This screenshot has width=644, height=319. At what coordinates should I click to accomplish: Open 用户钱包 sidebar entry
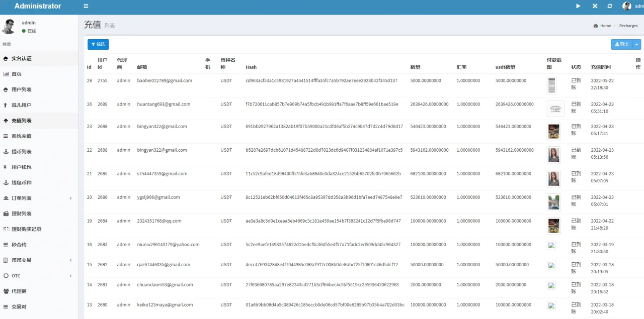click(x=21, y=167)
